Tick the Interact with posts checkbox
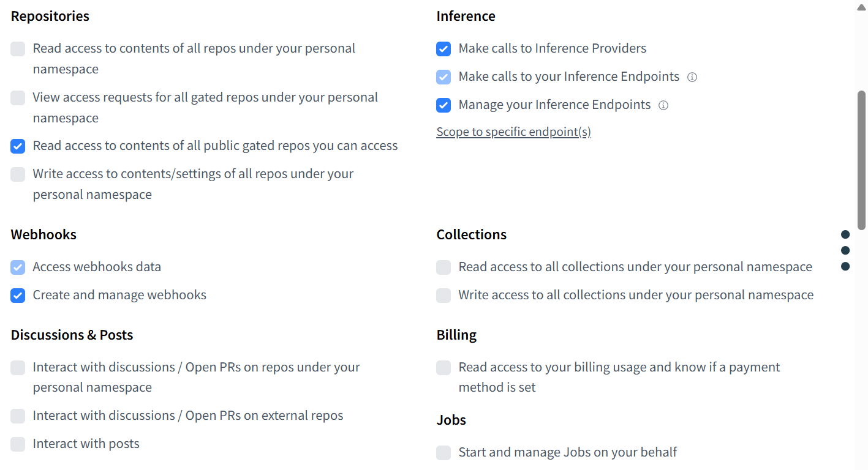The width and height of the screenshot is (868, 470). point(18,444)
